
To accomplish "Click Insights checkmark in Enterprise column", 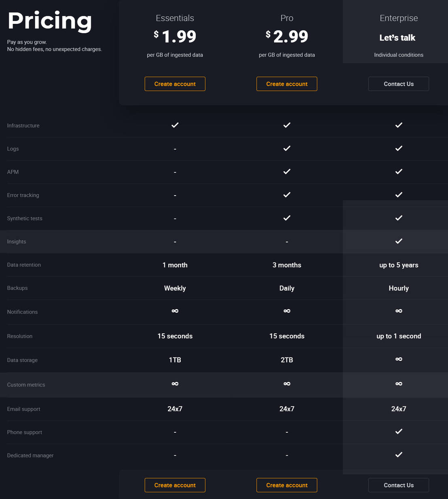I will pos(399,241).
